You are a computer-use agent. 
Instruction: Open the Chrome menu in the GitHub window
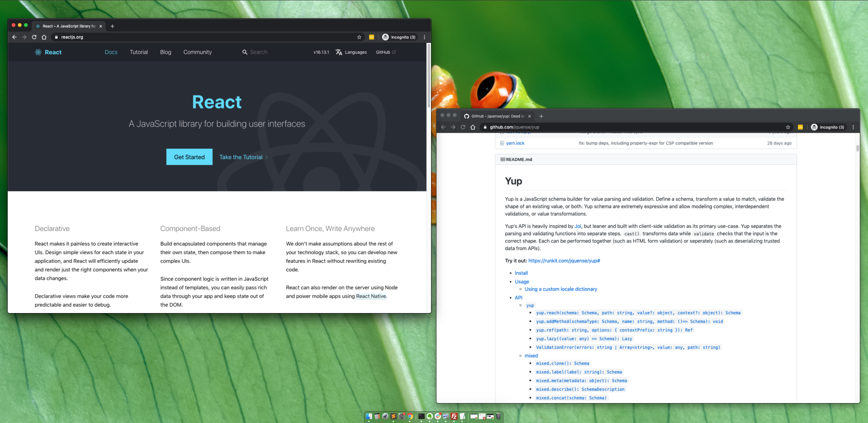pyautogui.click(x=853, y=127)
